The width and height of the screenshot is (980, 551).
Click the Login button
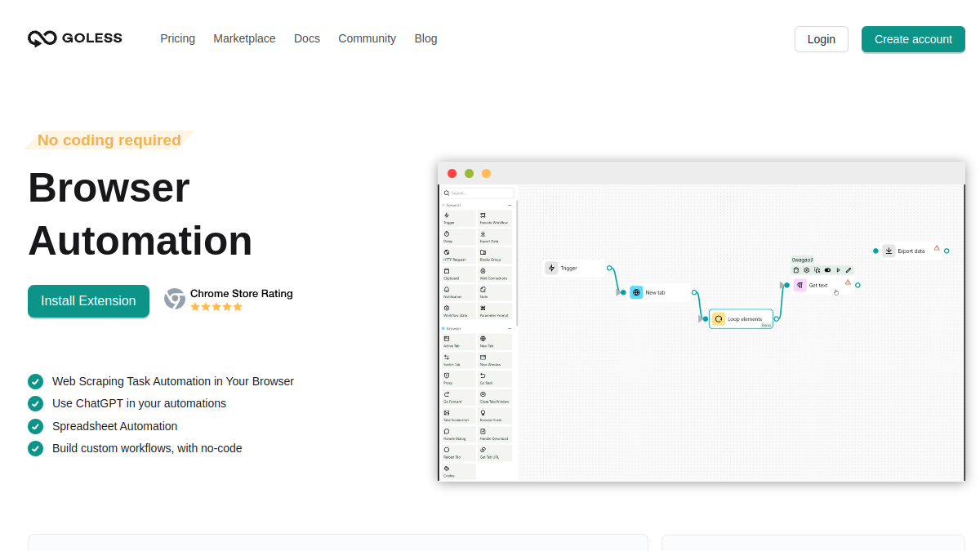pos(822,39)
